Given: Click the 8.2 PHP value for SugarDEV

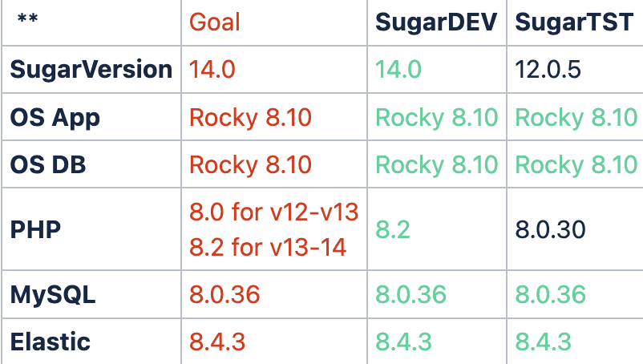Looking at the screenshot, I should 393,230.
